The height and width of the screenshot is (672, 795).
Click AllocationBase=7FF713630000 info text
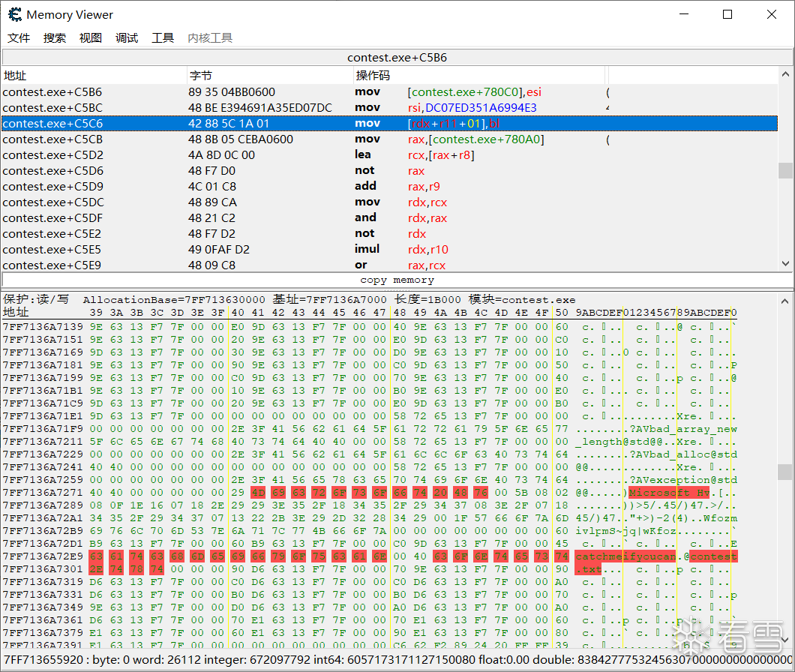[174, 300]
